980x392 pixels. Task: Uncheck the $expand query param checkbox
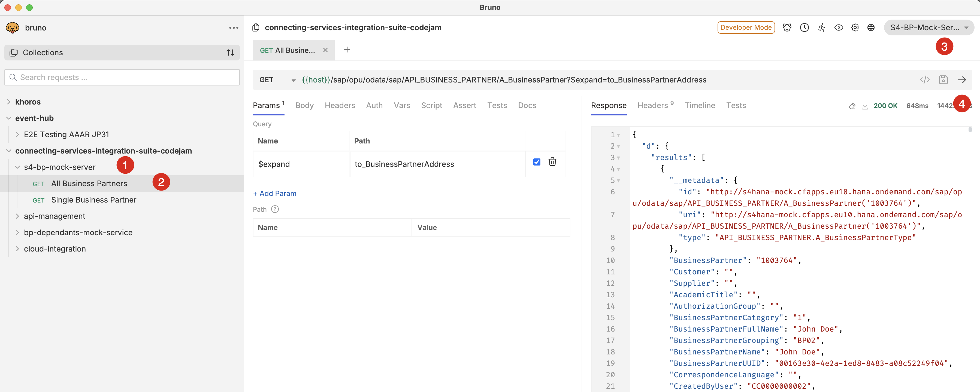(537, 162)
